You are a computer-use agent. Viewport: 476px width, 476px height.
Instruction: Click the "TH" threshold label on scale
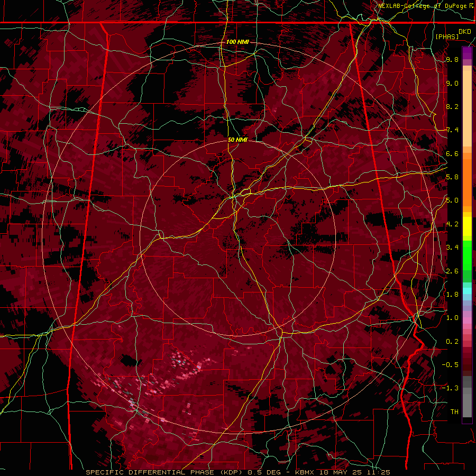tap(454, 412)
